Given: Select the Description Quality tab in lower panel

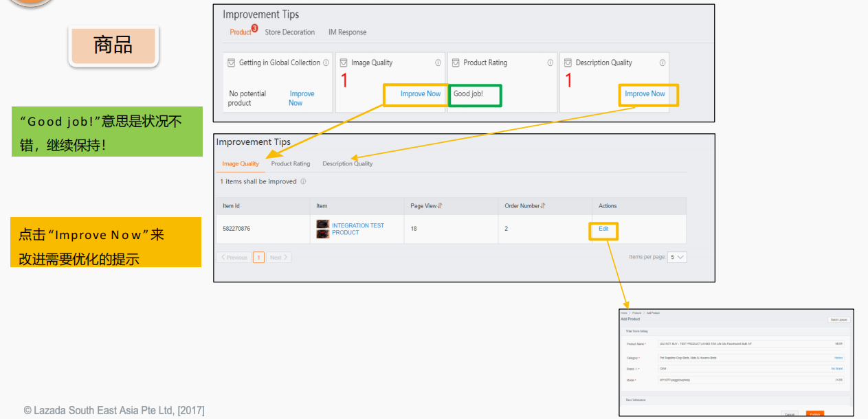Looking at the screenshot, I should (x=348, y=163).
